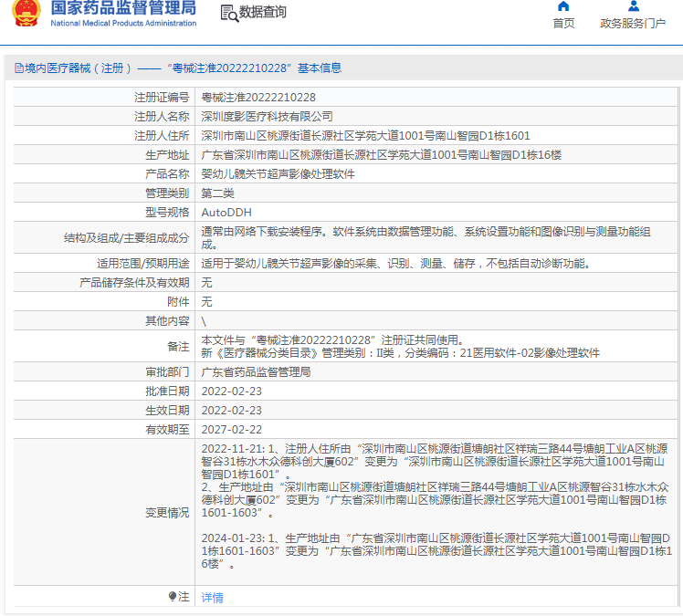Click 无 in 附件 row
The height and width of the screenshot is (616, 683).
pyautogui.click(x=206, y=301)
